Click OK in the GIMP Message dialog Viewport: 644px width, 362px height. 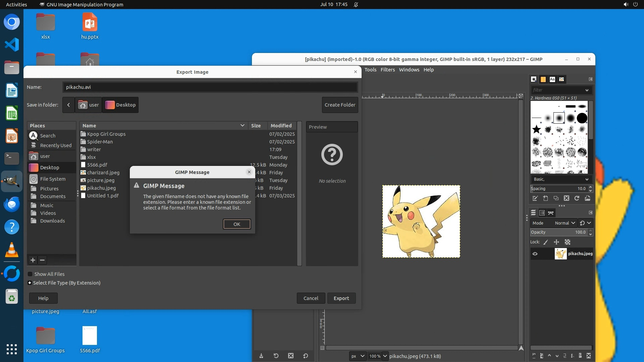tap(236, 224)
